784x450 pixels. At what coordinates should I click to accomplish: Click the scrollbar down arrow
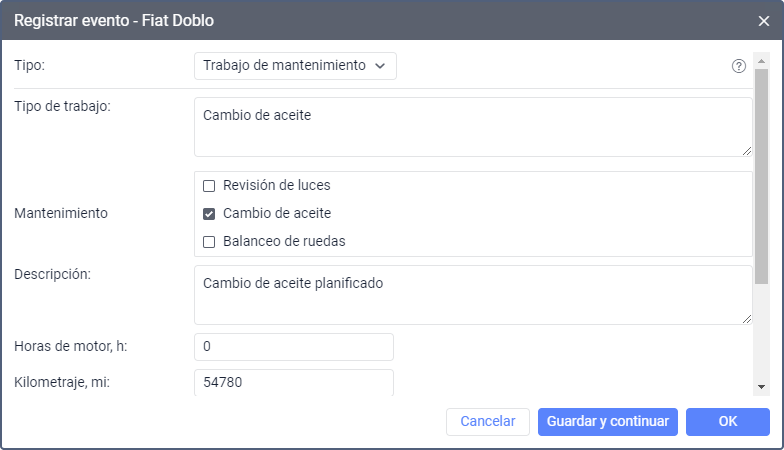(761, 386)
